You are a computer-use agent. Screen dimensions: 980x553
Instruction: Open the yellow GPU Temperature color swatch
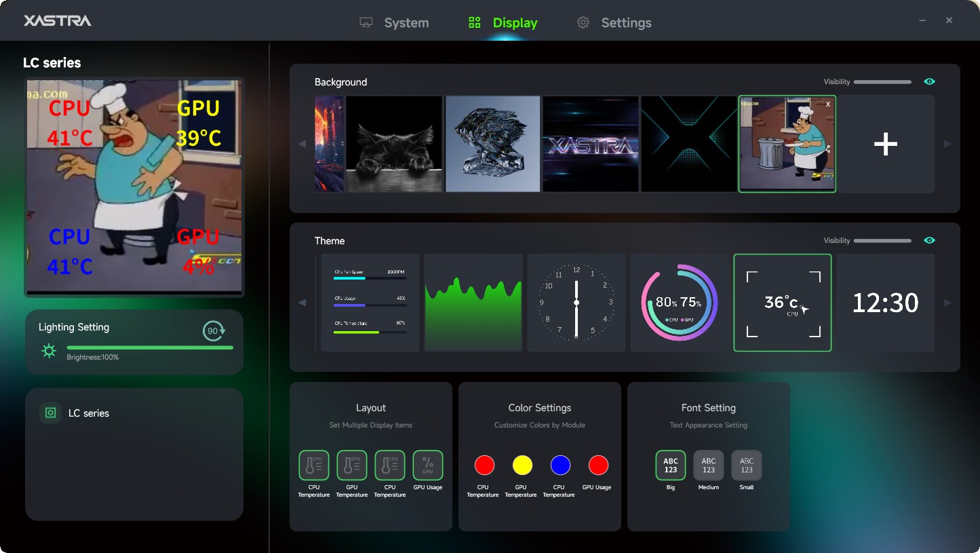tap(522, 465)
